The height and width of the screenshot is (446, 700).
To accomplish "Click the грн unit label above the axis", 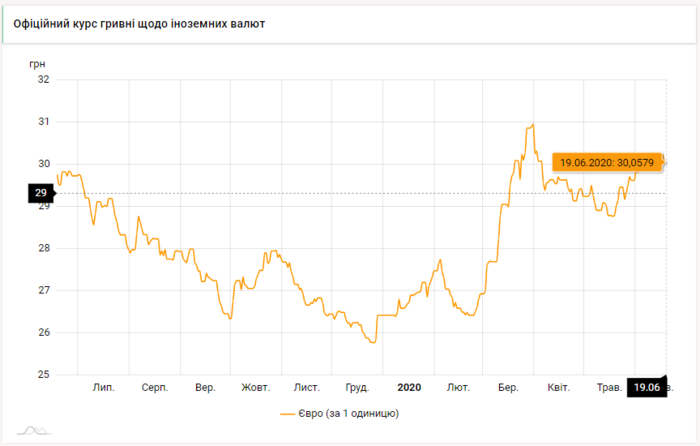I will point(38,62).
